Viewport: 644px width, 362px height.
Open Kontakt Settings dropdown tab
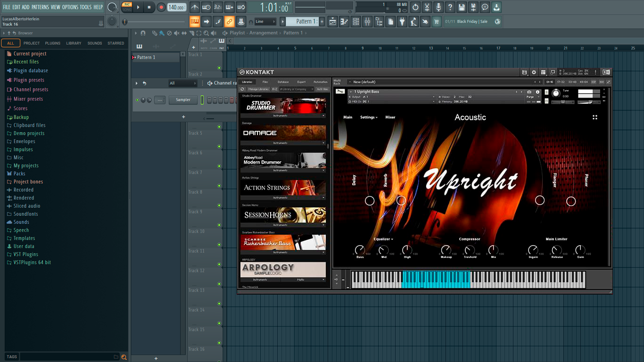369,117
